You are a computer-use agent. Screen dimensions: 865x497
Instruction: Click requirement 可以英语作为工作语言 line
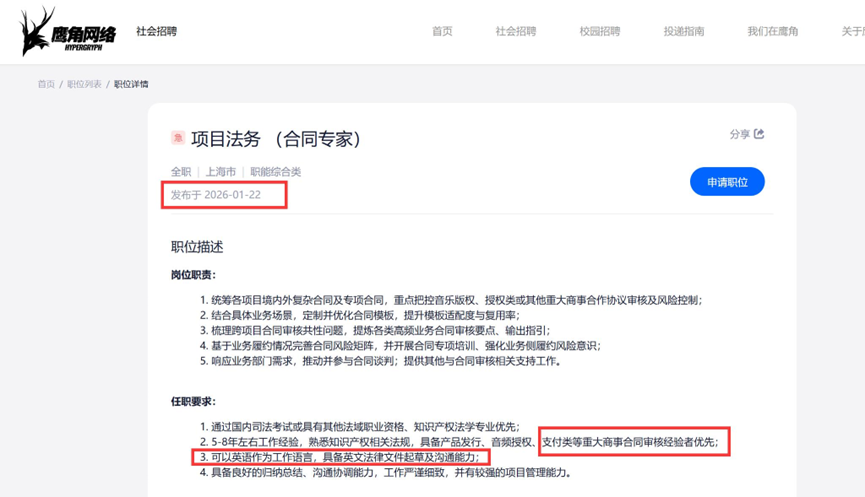click(340, 457)
